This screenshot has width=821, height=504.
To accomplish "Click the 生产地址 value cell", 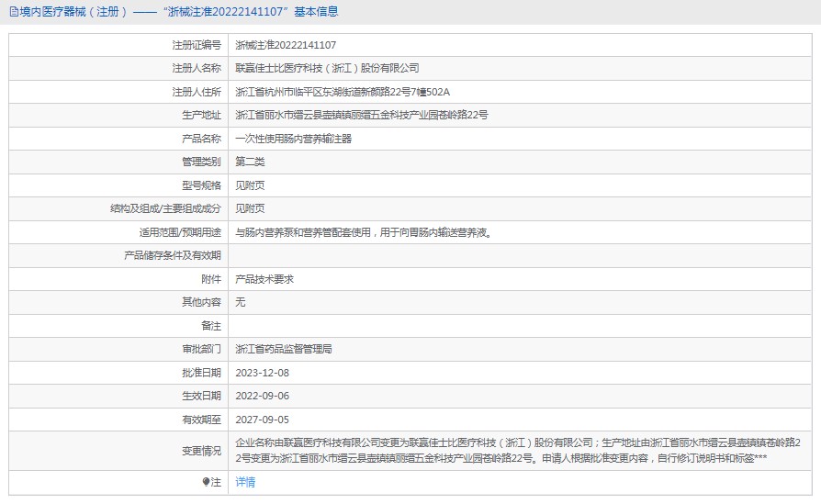I will 361,115.
